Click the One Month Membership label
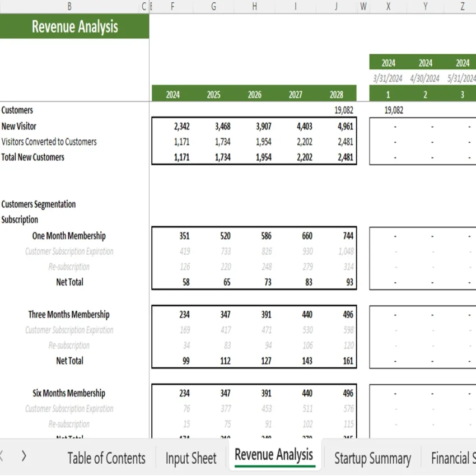 click(x=68, y=236)
